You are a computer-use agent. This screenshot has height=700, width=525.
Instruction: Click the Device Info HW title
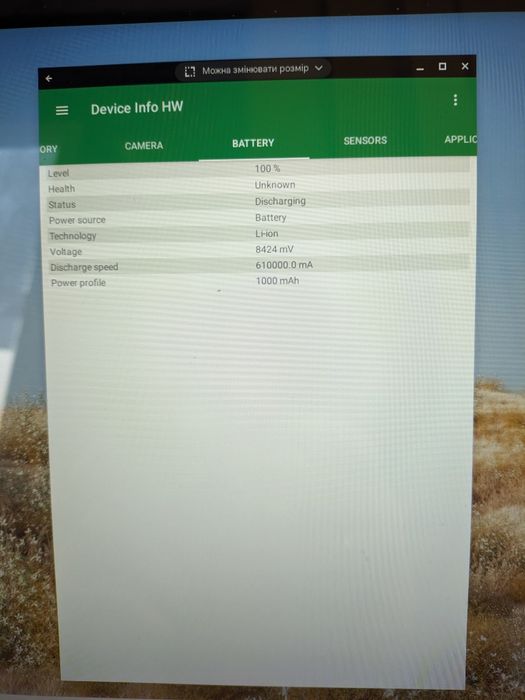137,108
